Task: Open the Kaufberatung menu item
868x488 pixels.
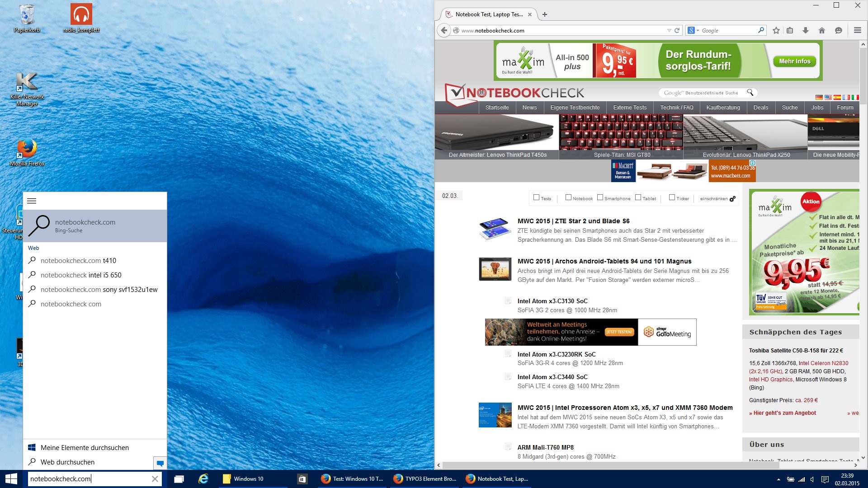Action: [723, 108]
